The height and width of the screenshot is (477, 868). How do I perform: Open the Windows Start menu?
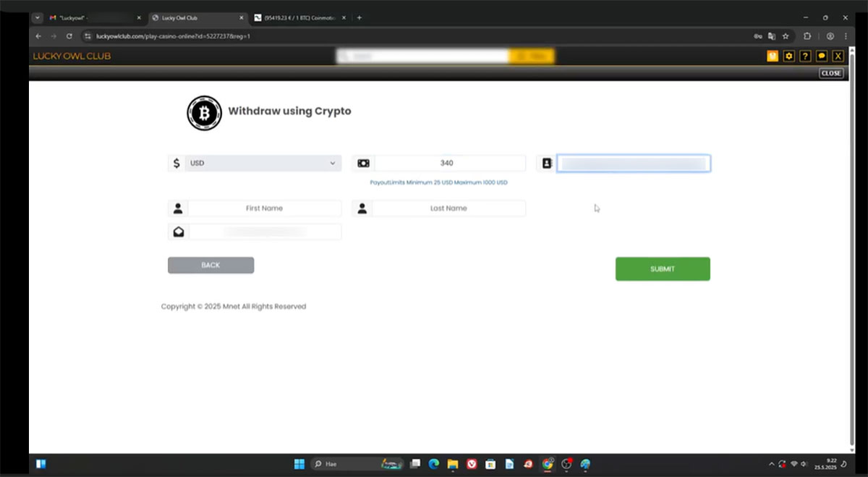point(299,464)
